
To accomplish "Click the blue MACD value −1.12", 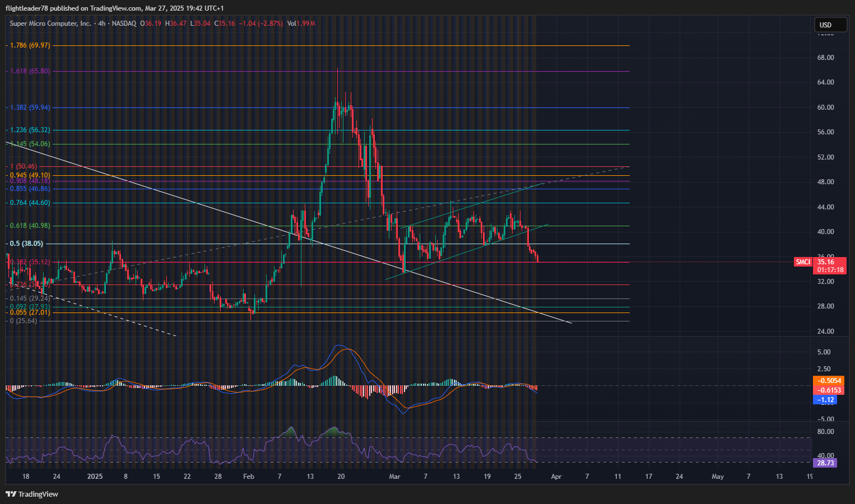I will pos(825,400).
